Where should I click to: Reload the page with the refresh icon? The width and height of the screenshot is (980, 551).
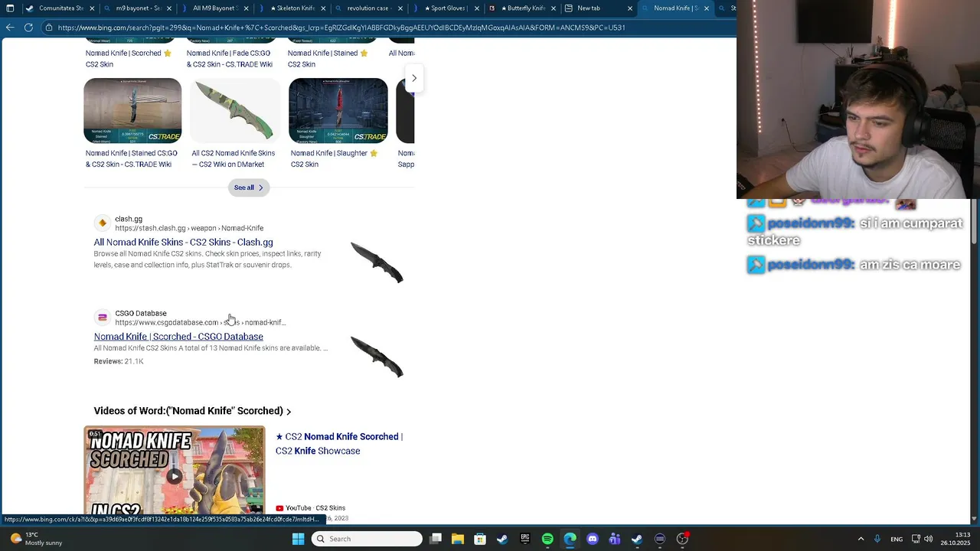tap(28, 28)
